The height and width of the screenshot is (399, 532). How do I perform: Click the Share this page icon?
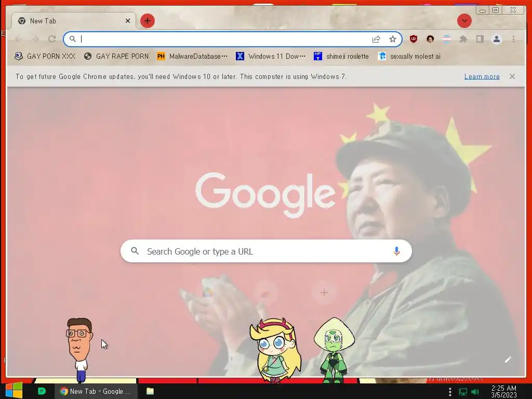[x=376, y=39]
